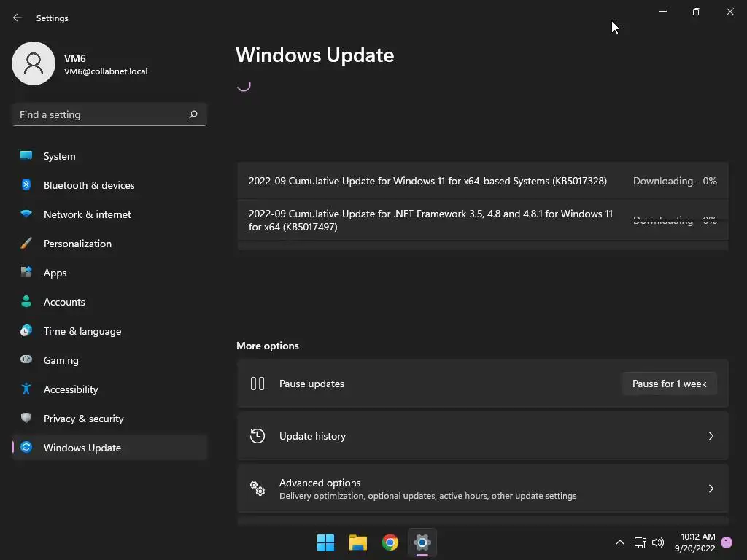This screenshot has height=560, width=747.
Task: Open the clock showing 10:12 AM
Action: click(694, 542)
